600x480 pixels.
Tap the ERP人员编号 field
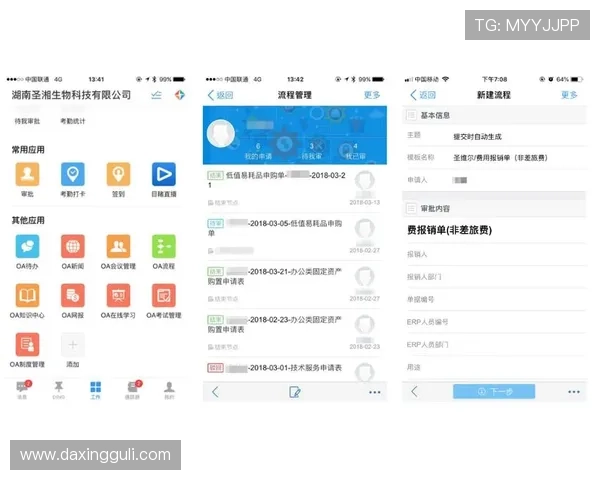click(x=494, y=322)
